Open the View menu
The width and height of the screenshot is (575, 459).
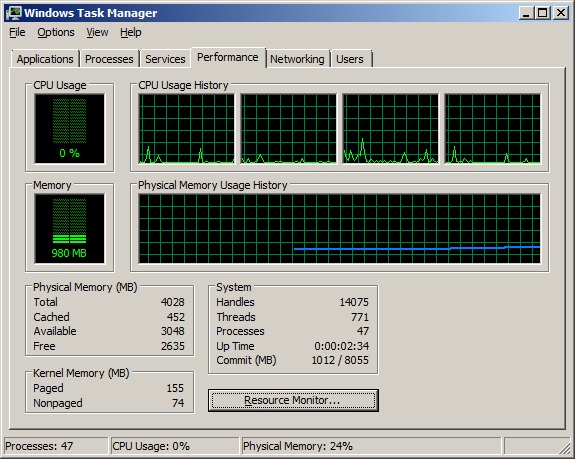97,32
